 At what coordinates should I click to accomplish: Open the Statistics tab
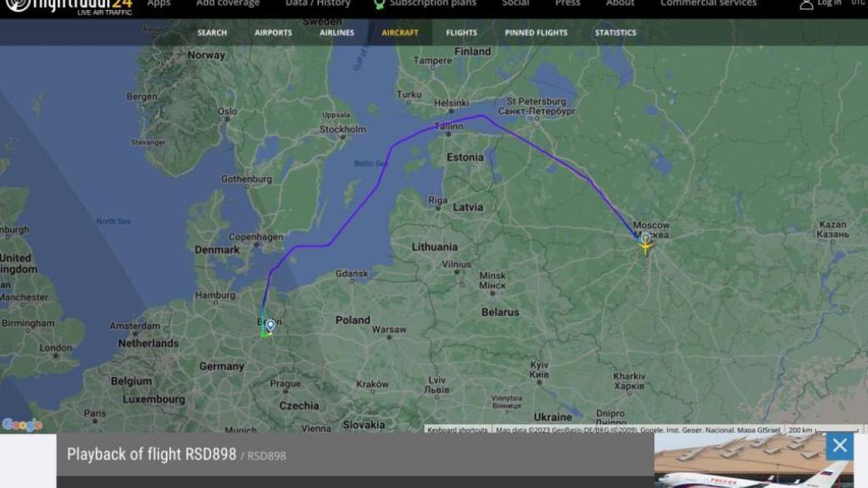pos(616,33)
